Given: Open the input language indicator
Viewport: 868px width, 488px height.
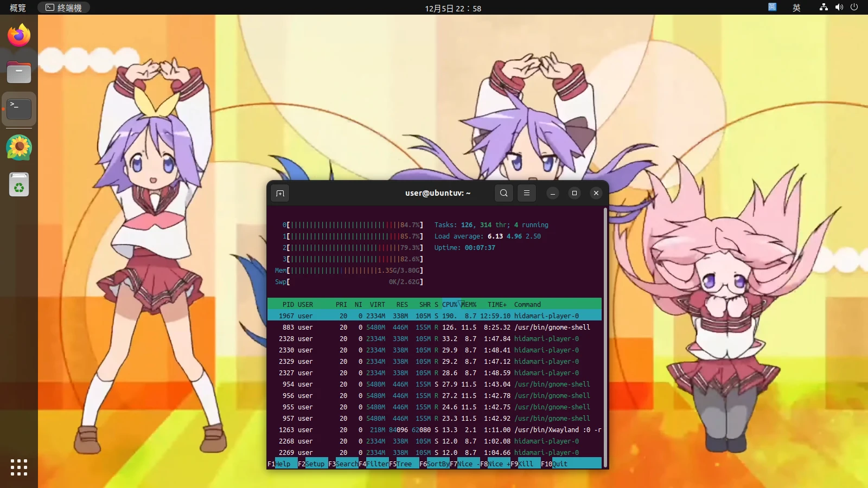Looking at the screenshot, I should (x=796, y=8).
